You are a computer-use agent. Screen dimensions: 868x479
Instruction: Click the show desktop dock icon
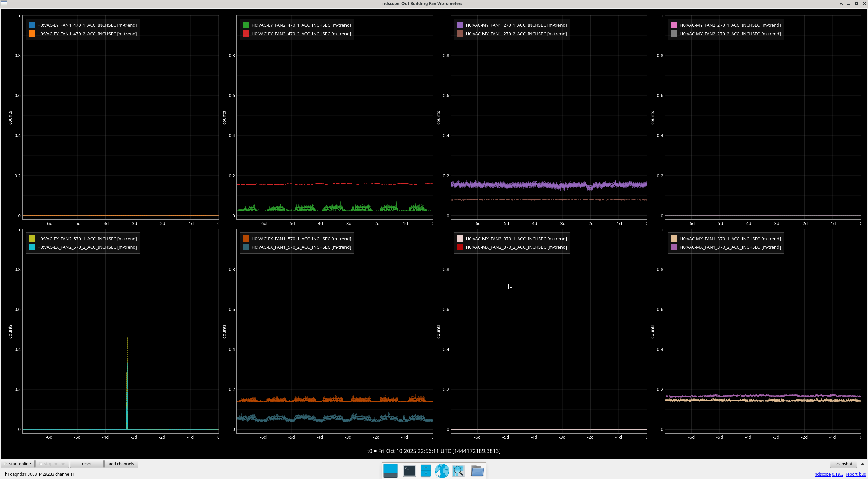tap(390, 471)
